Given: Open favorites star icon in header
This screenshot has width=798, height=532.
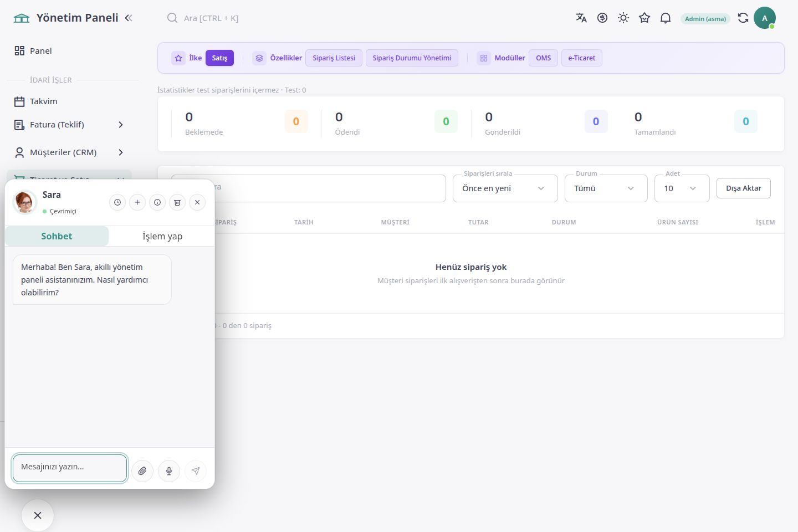Looking at the screenshot, I should [644, 18].
